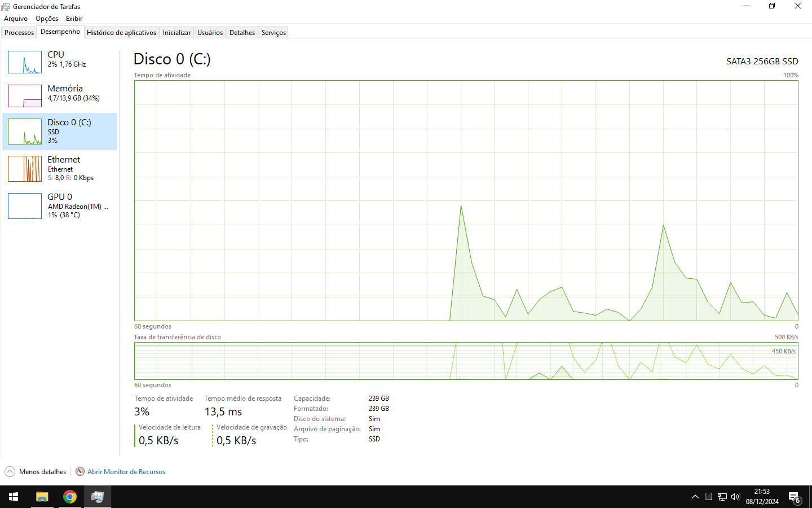Click the network icon in system tray

pos(722,497)
